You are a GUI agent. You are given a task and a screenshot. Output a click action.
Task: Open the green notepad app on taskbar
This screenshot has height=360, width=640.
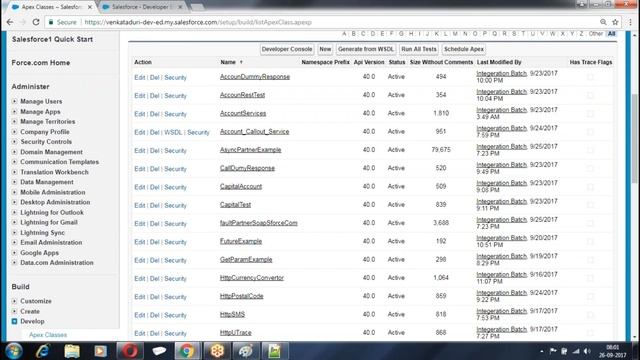tap(274, 351)
